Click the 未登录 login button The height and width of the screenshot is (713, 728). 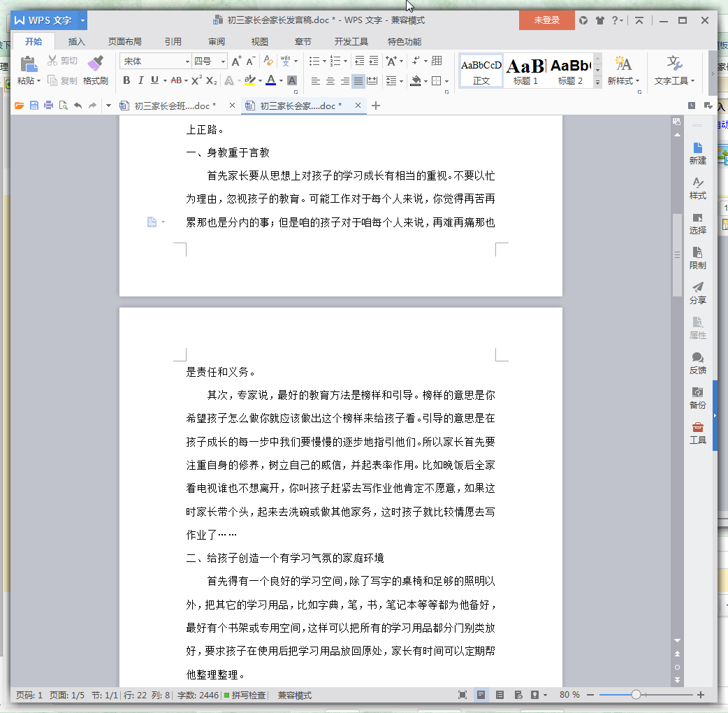(546, 20)
